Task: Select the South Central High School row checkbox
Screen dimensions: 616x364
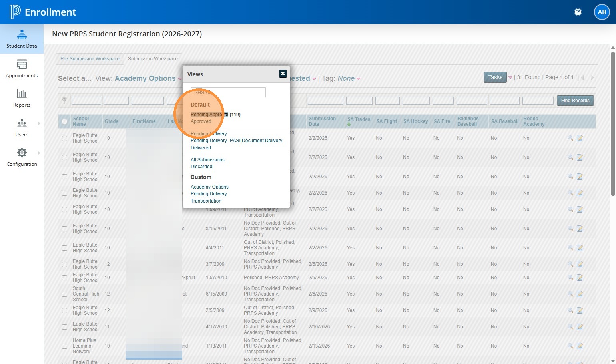Action: coord(64,294)
